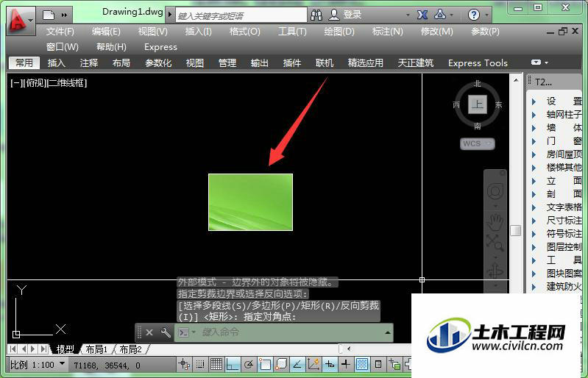Image resolution: width=588 pixels, height=378 pixels.
Task: Expand command history with up arrow
Action: [387, 332]
